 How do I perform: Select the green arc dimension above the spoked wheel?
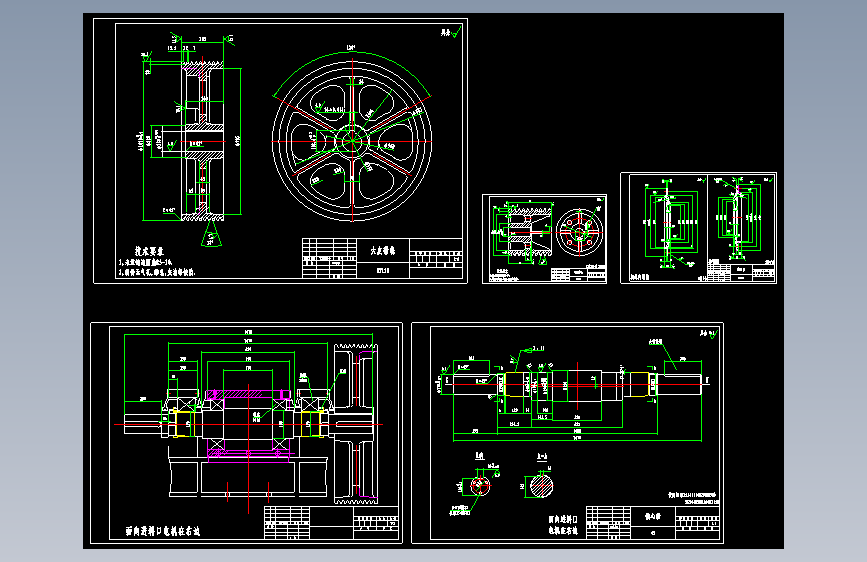(352, 74)
